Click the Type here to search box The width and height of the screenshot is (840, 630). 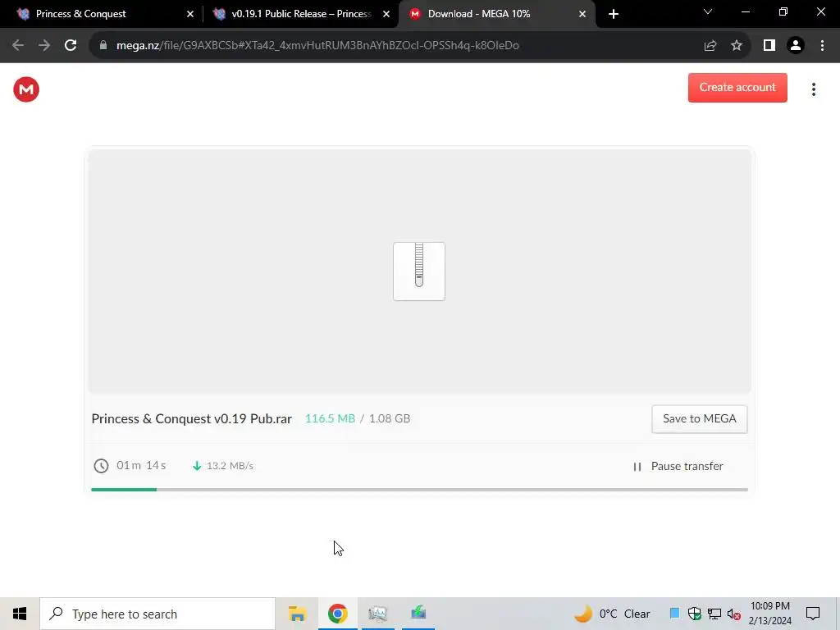tap(157, 614)
